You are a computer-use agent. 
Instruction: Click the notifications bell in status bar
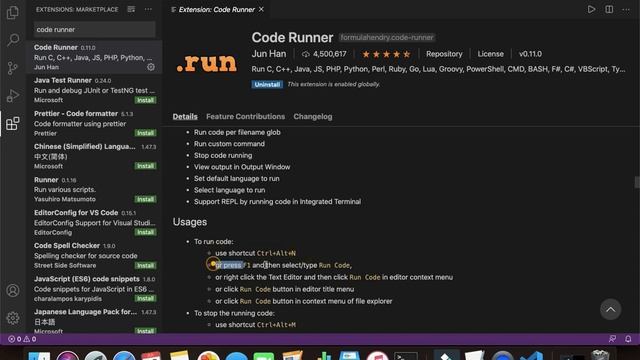[x=628, y=339]
